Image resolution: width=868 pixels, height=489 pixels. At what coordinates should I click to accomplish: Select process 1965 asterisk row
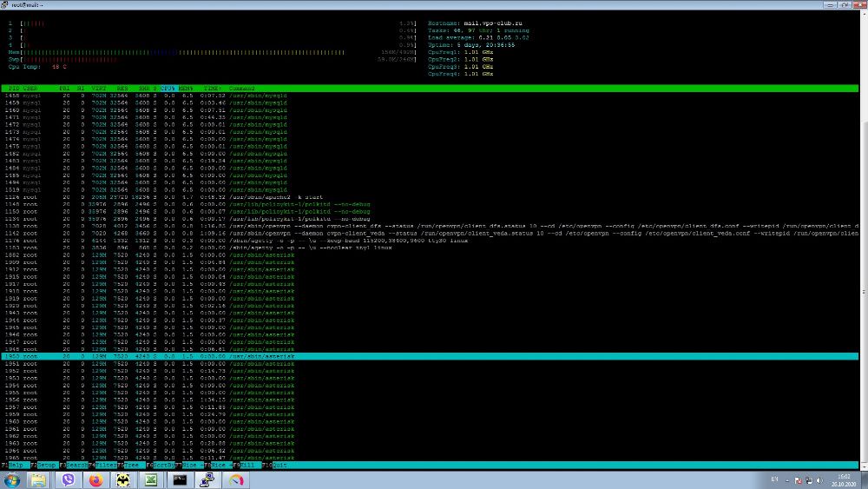click(431, 458)
